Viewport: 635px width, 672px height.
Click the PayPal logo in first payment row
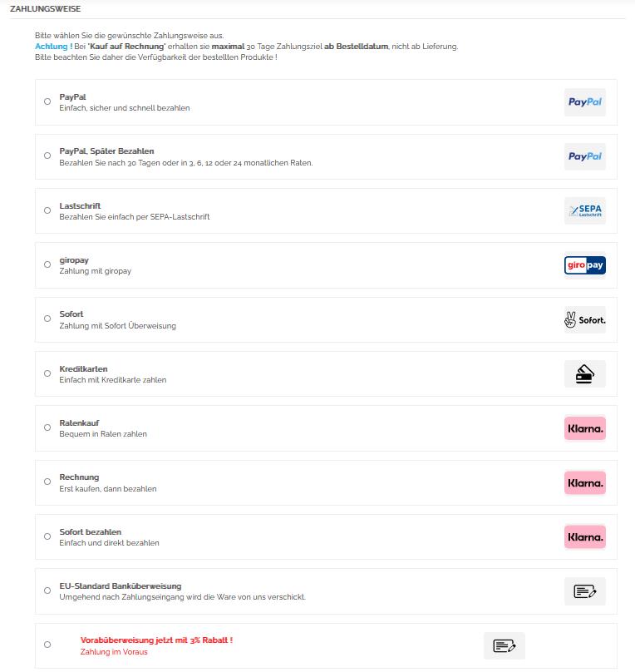[x=584, y=102]
